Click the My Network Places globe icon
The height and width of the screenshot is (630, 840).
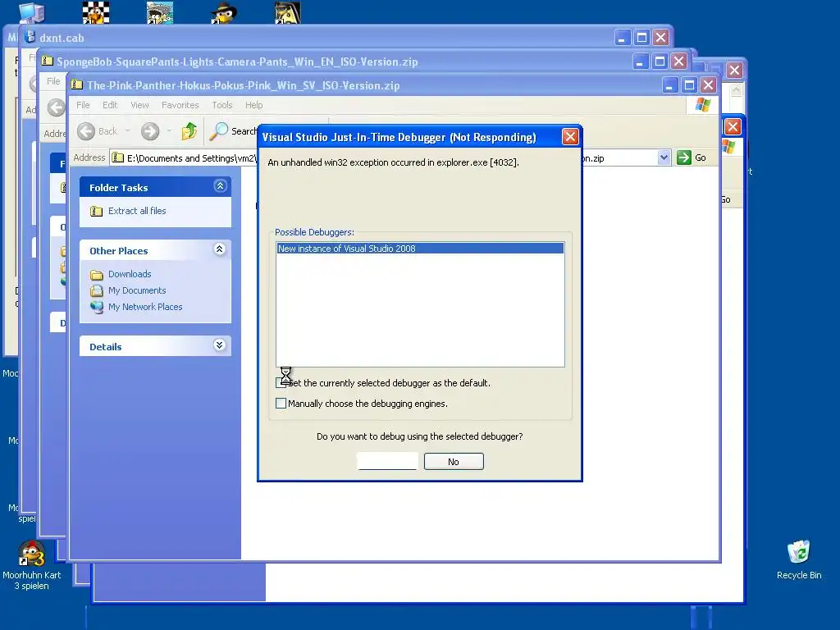pos(97,308)
